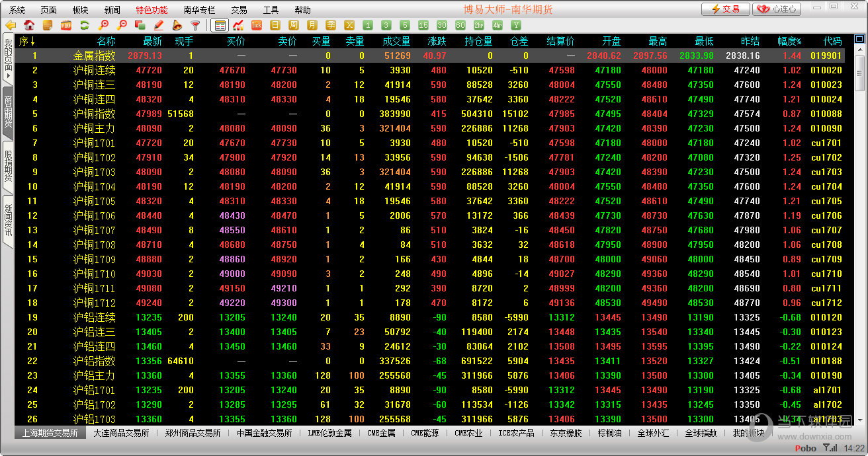Click the funnel filter icon
The height and width of the screenshot is (456, 868).
195,25
